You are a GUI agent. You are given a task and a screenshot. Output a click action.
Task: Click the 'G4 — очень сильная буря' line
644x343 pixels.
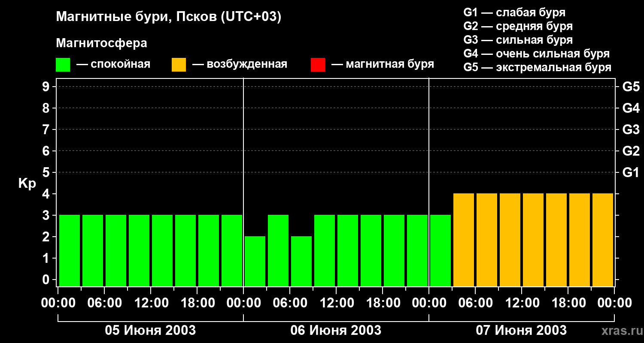pos(536,54)
